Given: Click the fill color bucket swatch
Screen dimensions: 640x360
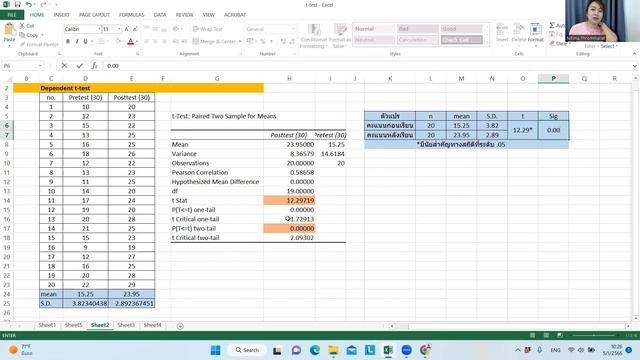Looking at the screenshot, I should click(118, 41).
